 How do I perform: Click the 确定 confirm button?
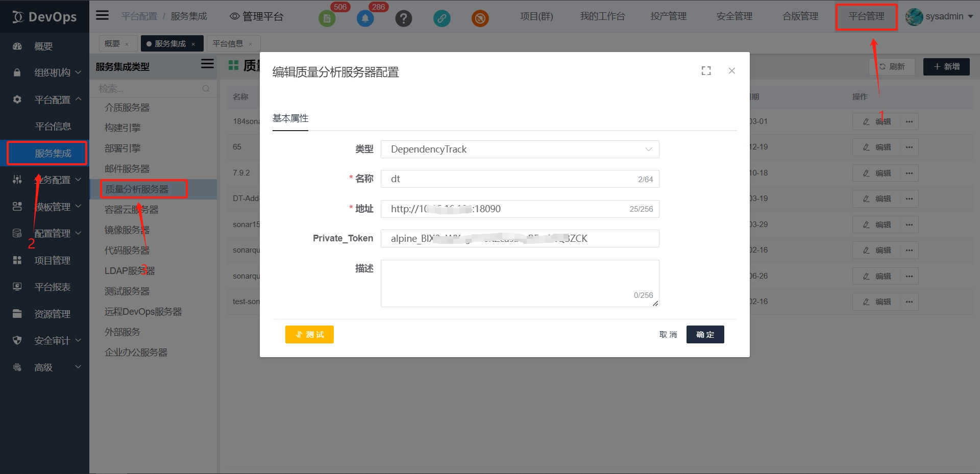click(705, 335)
